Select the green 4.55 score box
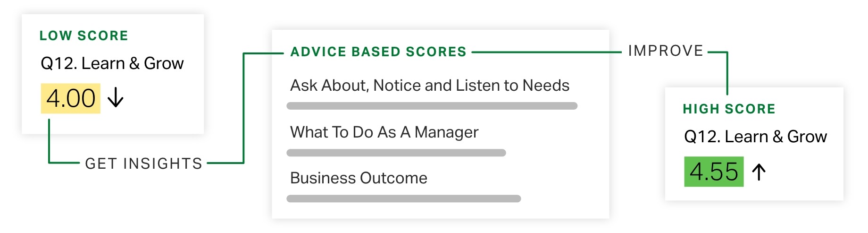 [x=714, y=172]
